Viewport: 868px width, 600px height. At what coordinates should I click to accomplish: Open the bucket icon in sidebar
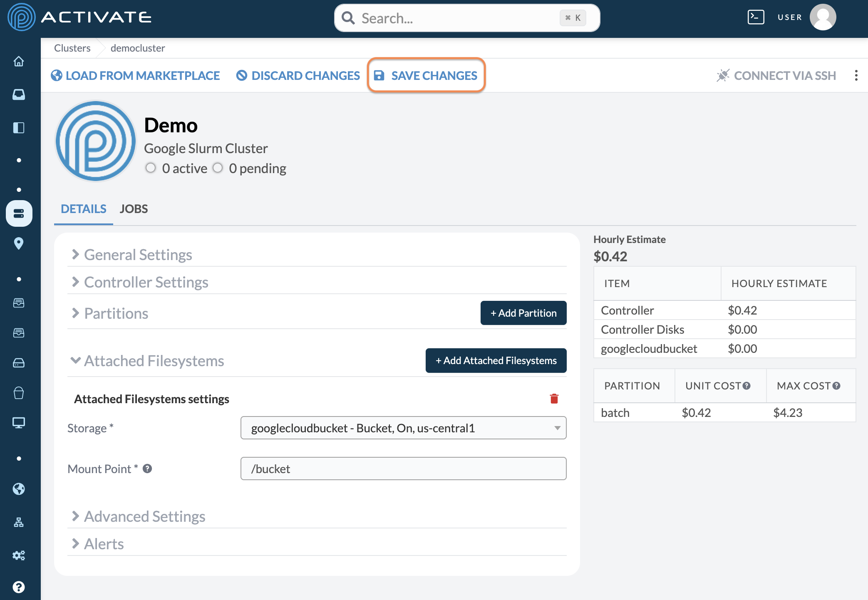pos(19,393)
